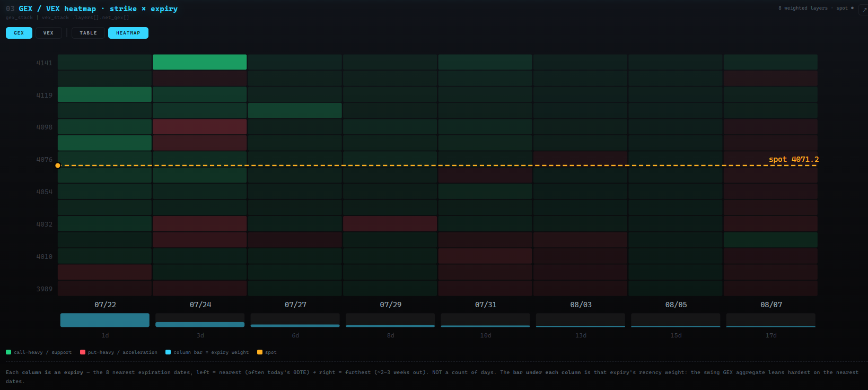
Task: Click the 08/03 expiry date label
Action: tap(581, 305)
